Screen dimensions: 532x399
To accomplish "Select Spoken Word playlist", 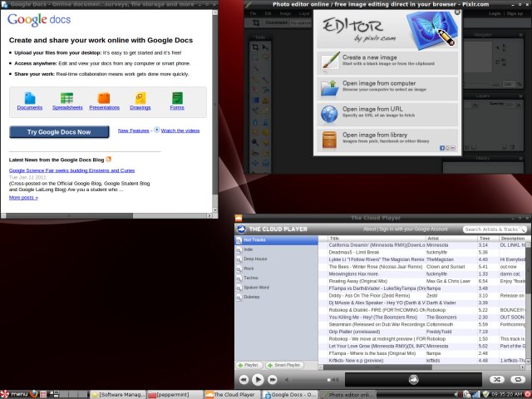I will [x=276, y=288].
